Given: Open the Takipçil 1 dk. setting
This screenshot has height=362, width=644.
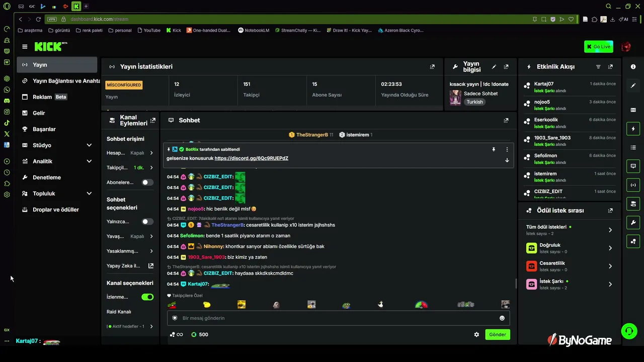Looking at the screenshot, I should point(130,167).
